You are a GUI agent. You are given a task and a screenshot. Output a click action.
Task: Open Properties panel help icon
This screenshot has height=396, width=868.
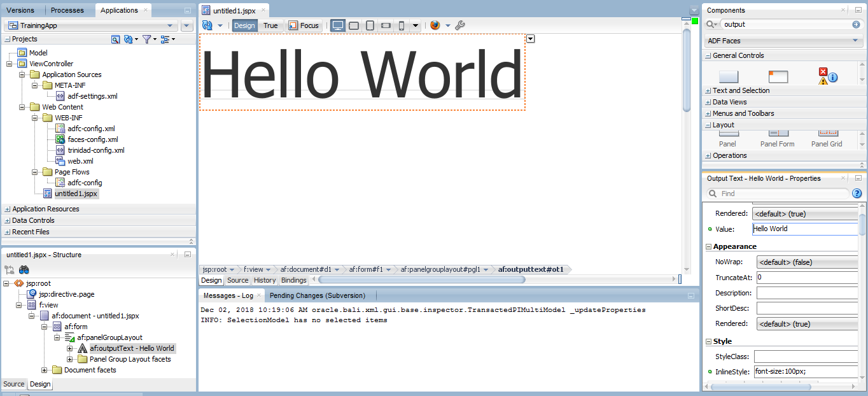tap(857, 193)
